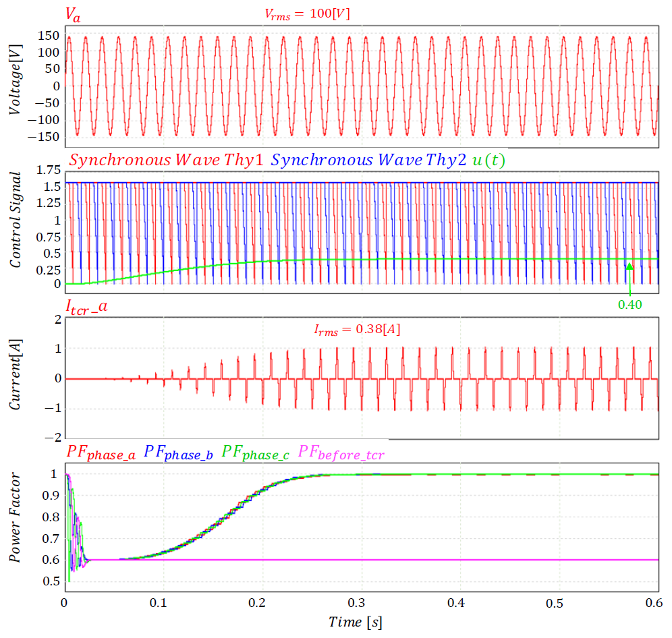Click the Power Factor y-axis label

pos(14,518)
